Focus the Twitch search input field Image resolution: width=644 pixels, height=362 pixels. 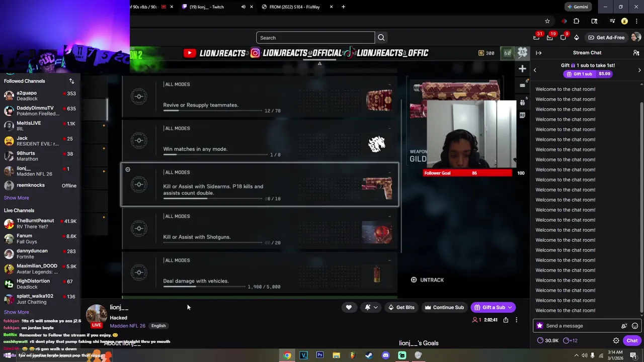point(315,38)
